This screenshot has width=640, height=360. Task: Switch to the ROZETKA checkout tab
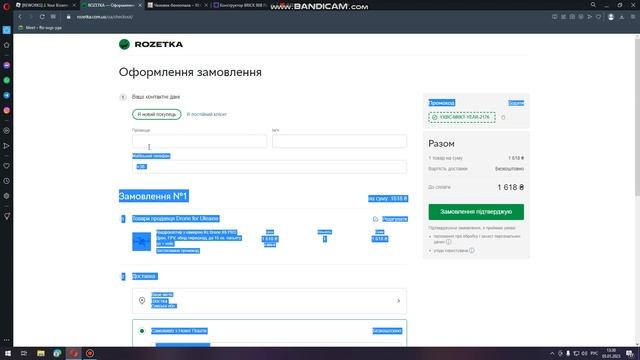pos(111,5)
